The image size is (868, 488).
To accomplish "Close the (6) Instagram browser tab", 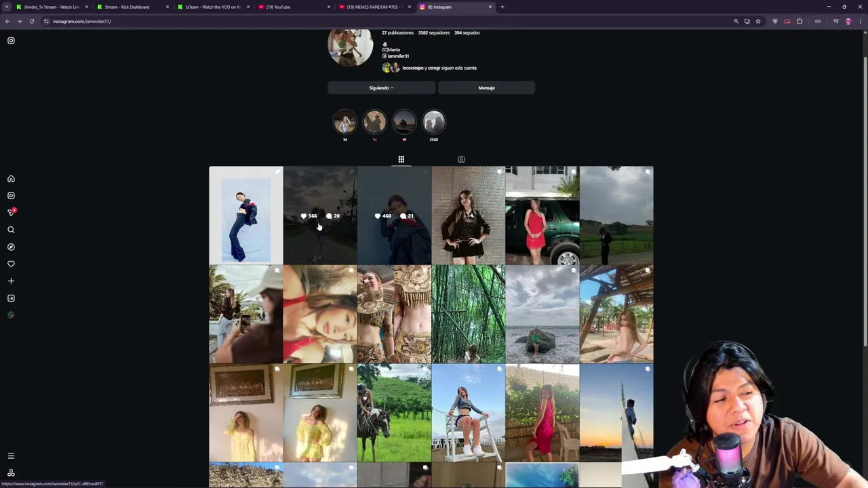I will coord(490,7).
